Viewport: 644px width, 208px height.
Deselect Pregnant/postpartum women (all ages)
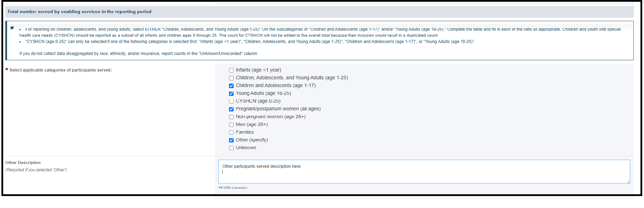[231, 109]
